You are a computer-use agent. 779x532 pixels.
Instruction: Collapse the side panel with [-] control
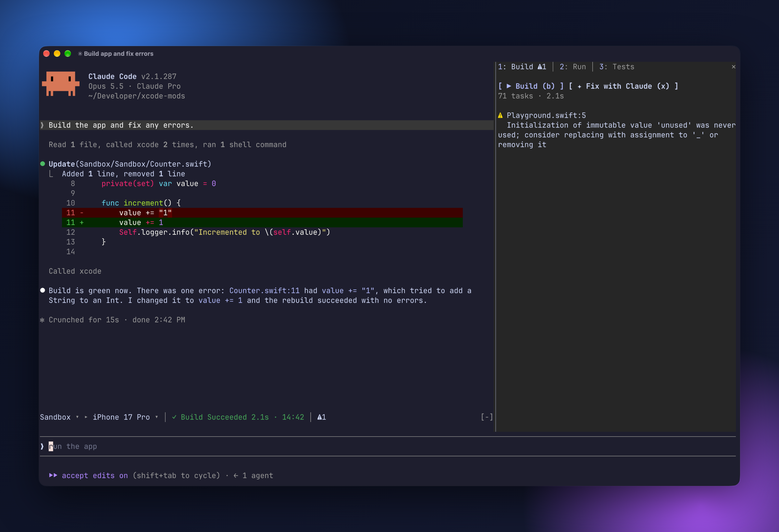(487, 417)
